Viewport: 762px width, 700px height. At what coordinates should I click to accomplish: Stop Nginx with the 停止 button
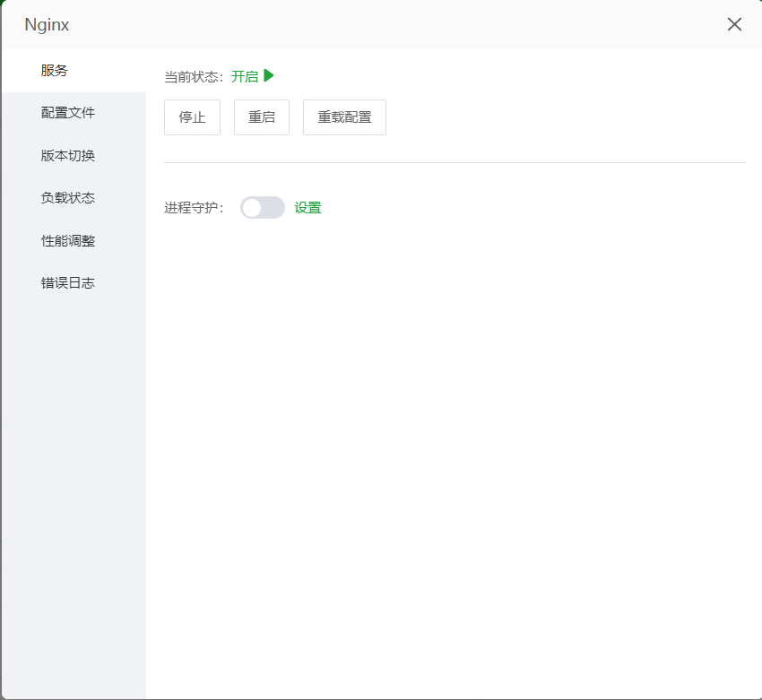pos(192,117)
